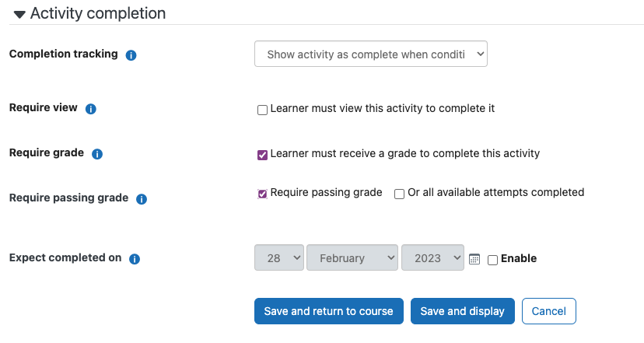The width and height of the screenshot is (644, 343).
Task: Open the year dropdown showing 2023
Action: tap(433, 257)
